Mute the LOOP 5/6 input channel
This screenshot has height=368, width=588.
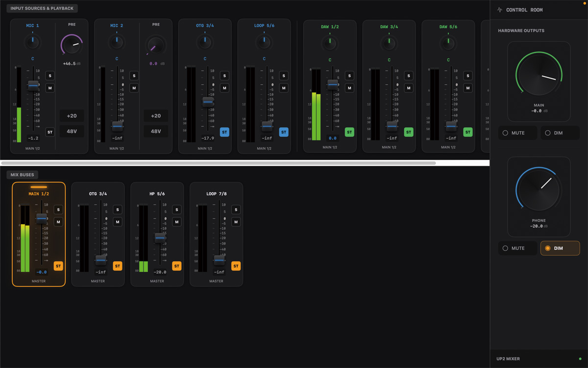coord(284,88)
